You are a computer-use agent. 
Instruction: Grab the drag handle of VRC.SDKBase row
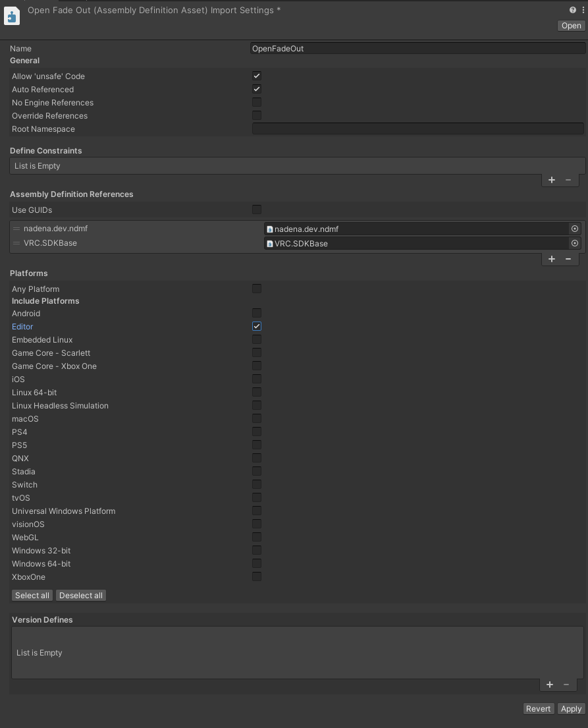tap(16, 243)
